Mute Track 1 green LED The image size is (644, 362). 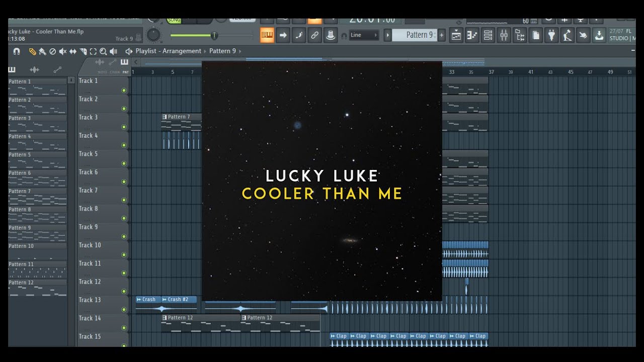(x=124, y=90)
